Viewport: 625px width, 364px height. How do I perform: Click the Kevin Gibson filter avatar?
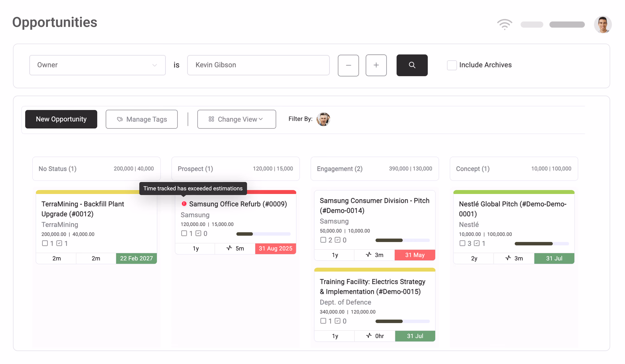click(323, 119)
